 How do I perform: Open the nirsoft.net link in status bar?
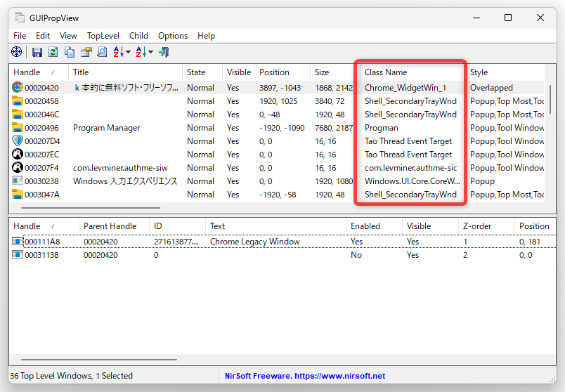click(340, 376)
